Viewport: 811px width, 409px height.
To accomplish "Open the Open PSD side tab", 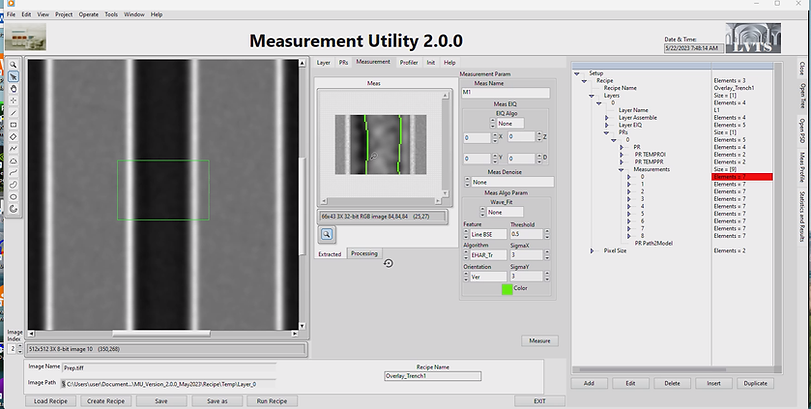I will pyautogui.click(x=802, y=130).
